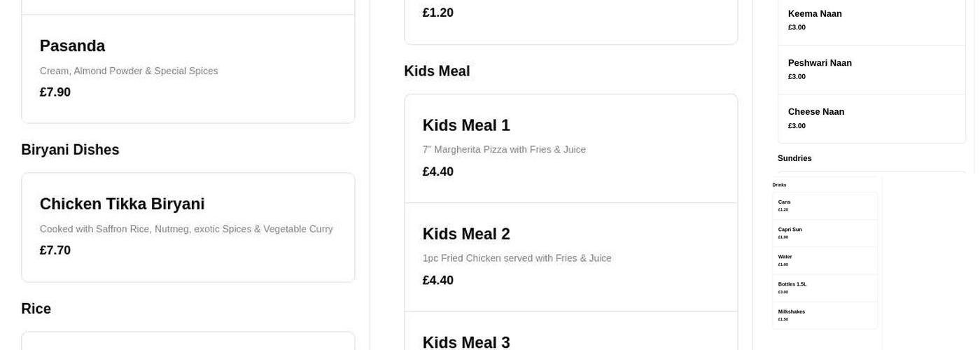The image size is (980, 350).
Task: Click the Sundries section heading
Action: 794,159
